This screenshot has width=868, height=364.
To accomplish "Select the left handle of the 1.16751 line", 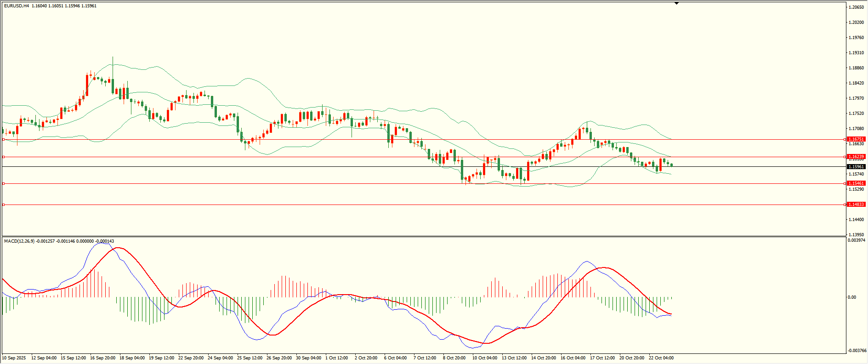I will [x=4, y=139].
